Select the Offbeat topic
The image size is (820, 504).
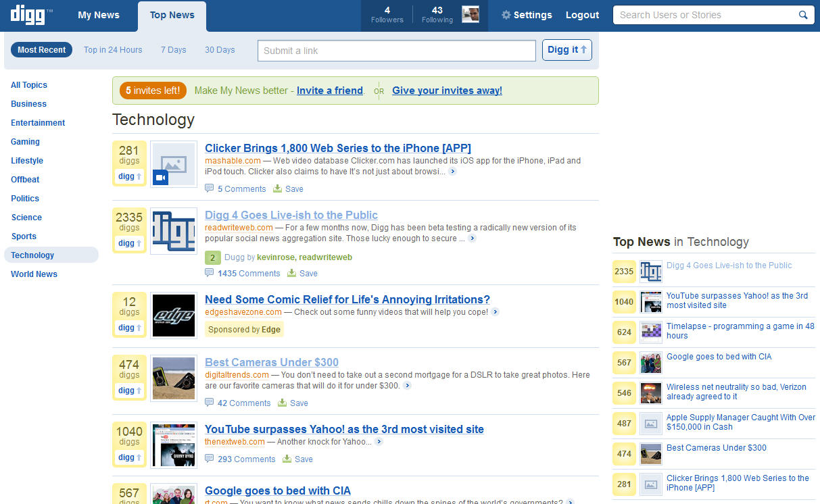point(25,180)
